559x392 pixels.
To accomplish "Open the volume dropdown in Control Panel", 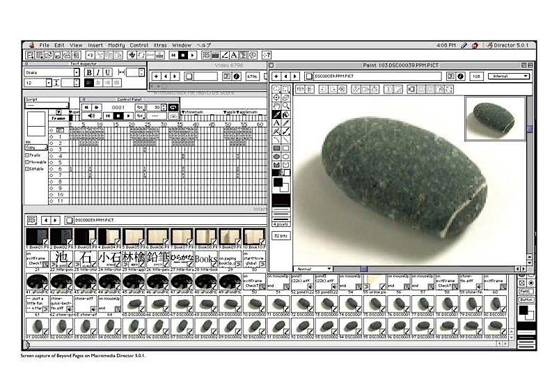I will pos(91,116).
